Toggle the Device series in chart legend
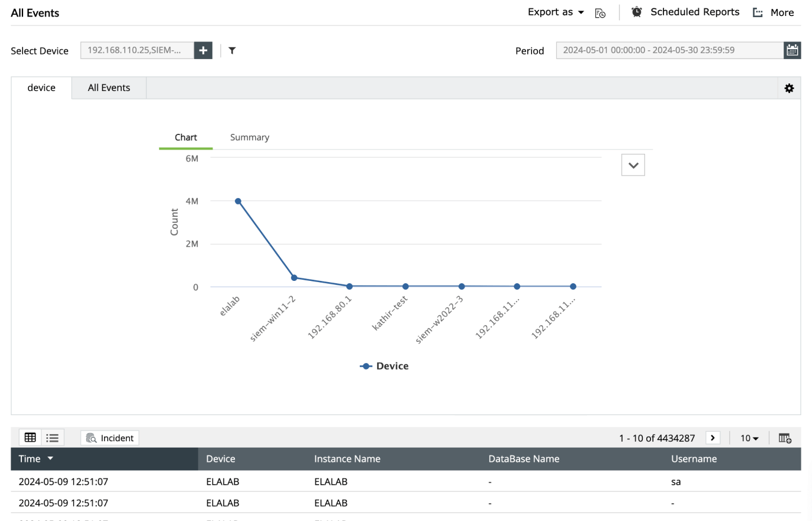The width and height of the screenshot is (812, 521). click(385, 365)
